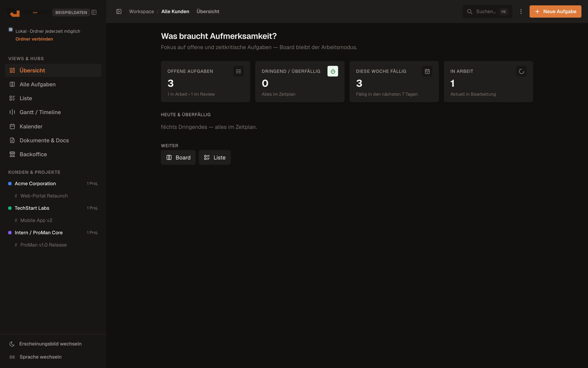Viewport: 588px width, 368px height.
Task: Click the Ordner verbinden link
Action: pyautogui.click(x=34, y=39)
